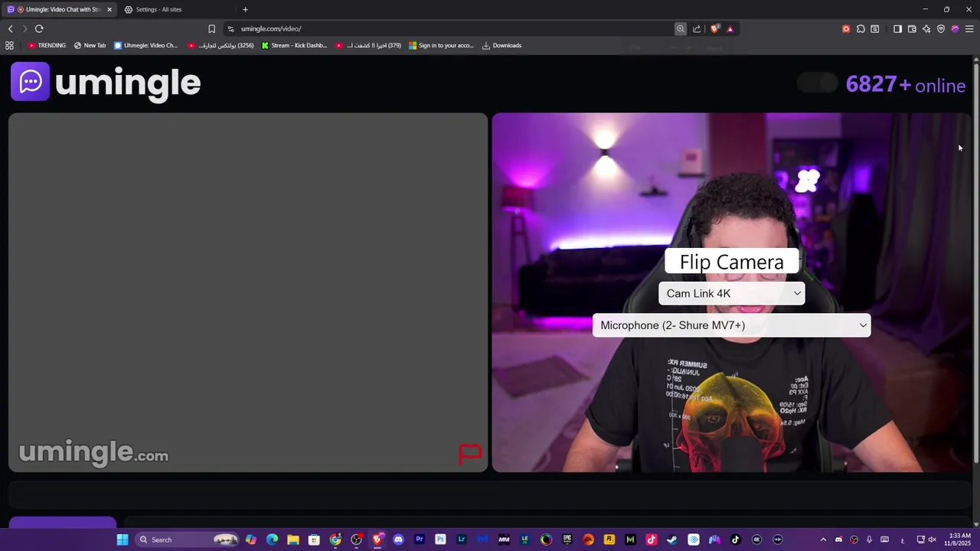The image size is (980, 551).
Task: Click the umingle chat bubble logo icon
Action: coord(31,81)
